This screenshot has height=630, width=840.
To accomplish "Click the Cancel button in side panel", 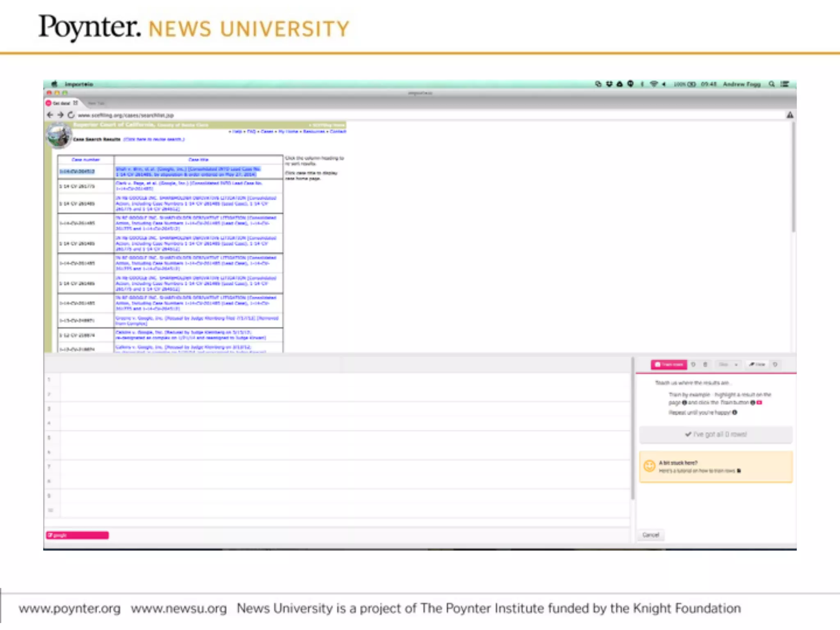I will [651, 535].
